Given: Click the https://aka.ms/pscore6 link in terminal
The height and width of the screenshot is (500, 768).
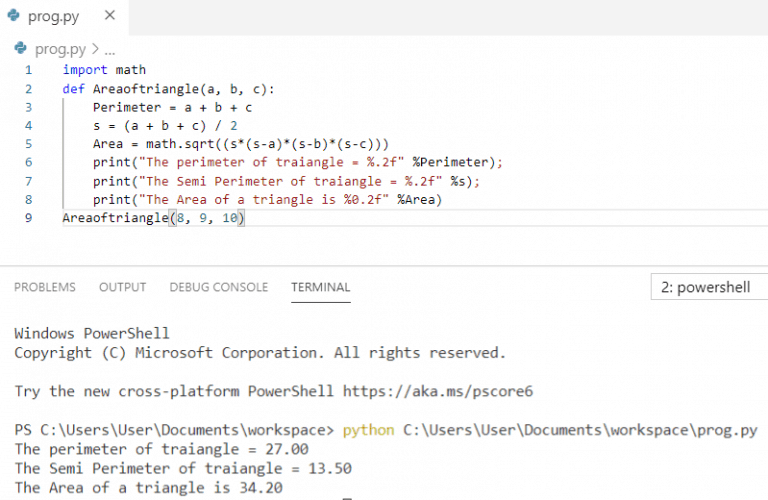Looking at the screenshot, I should [437, 391].
